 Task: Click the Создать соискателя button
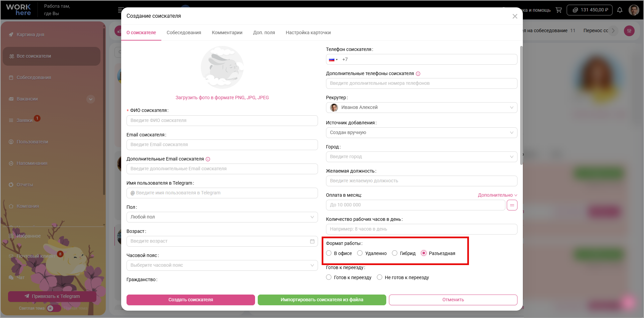[x=191, y=300]
